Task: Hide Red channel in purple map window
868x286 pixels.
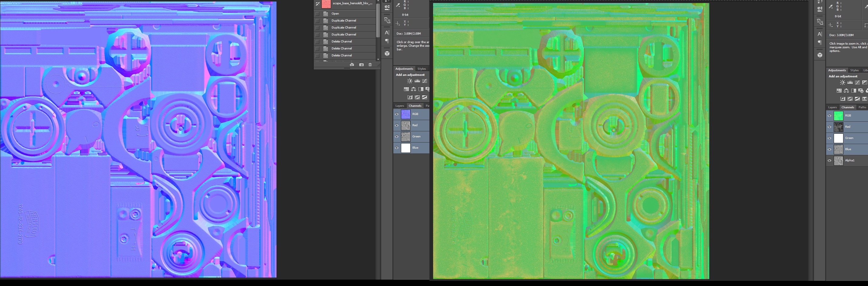Action: [x=397, y=125]
